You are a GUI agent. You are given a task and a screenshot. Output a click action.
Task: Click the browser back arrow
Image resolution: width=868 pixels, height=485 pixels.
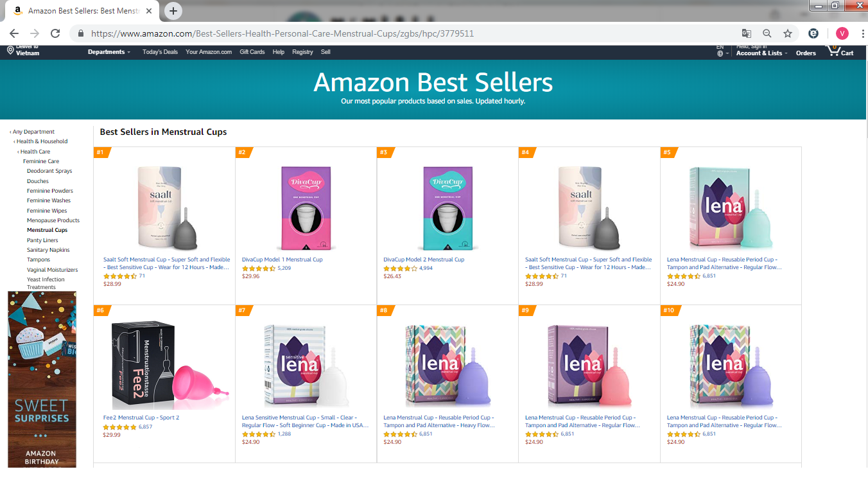click(x=14, y=33)
